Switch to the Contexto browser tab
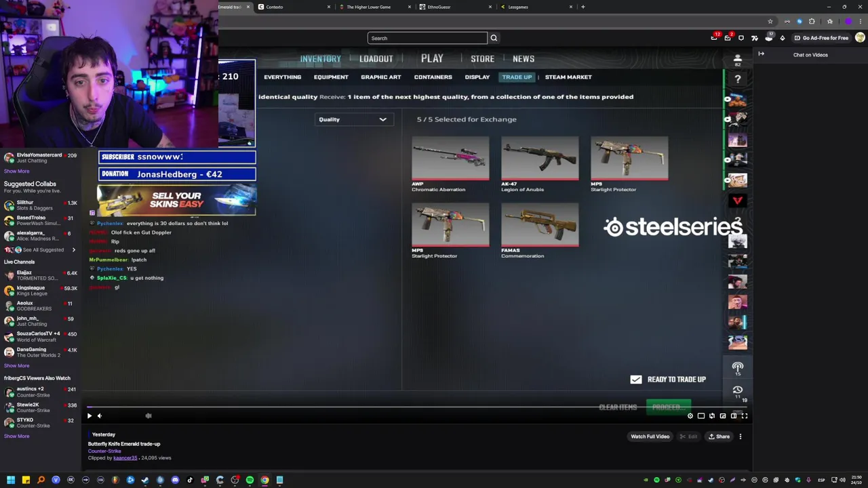 [295, 7]
